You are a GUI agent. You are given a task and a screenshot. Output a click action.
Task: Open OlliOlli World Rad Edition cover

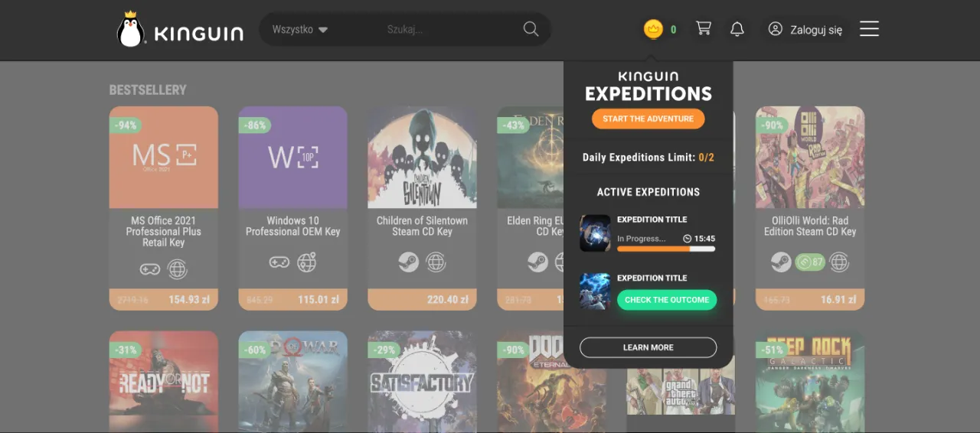(810, 158)
